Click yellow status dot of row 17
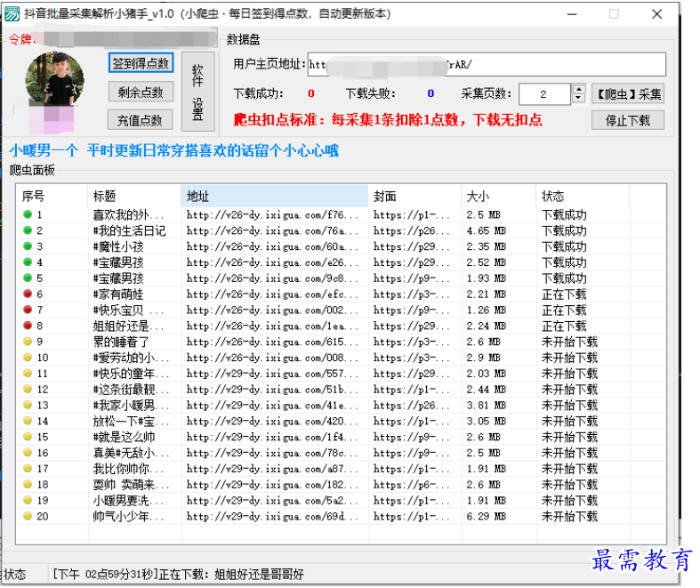The height and width of the screenshot is (588, 700). pyautogui.click(x=28, y=468)
